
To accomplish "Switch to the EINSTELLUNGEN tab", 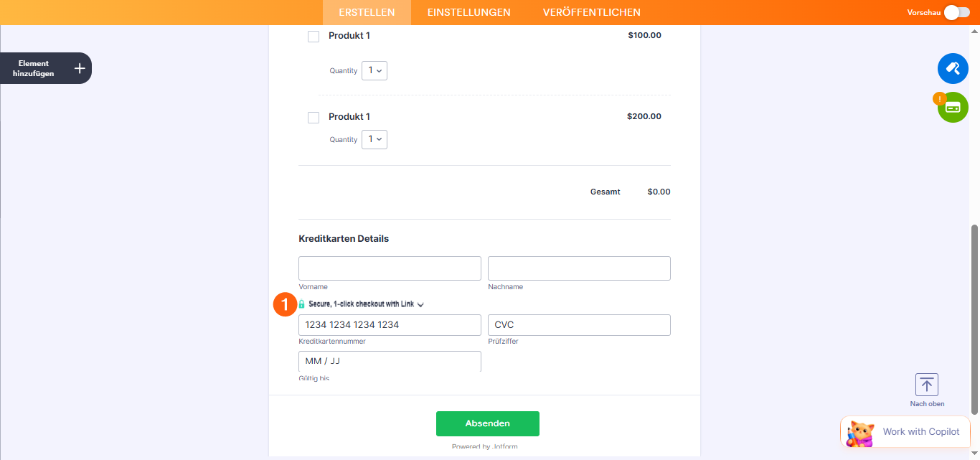I will pyautogui.click(x=468, y=11).
